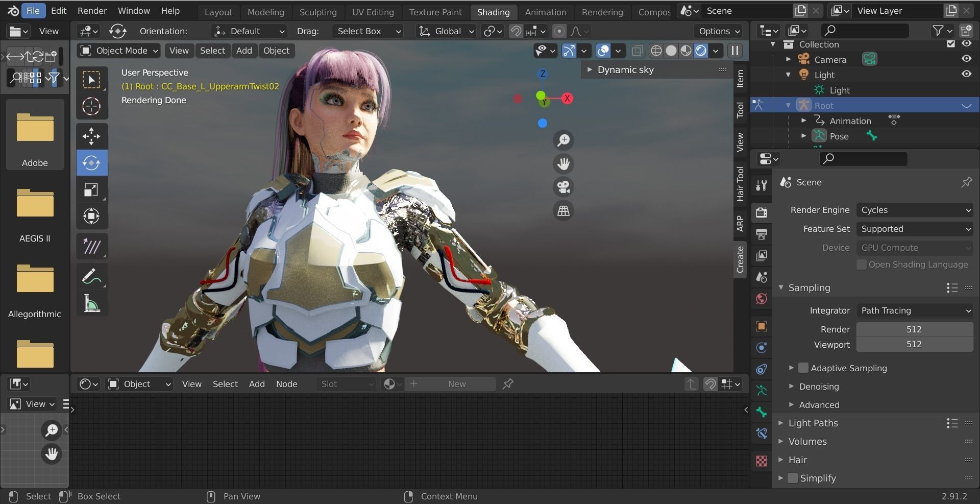
Task: Click the viewport Object menu button
Action: [276, 51]
